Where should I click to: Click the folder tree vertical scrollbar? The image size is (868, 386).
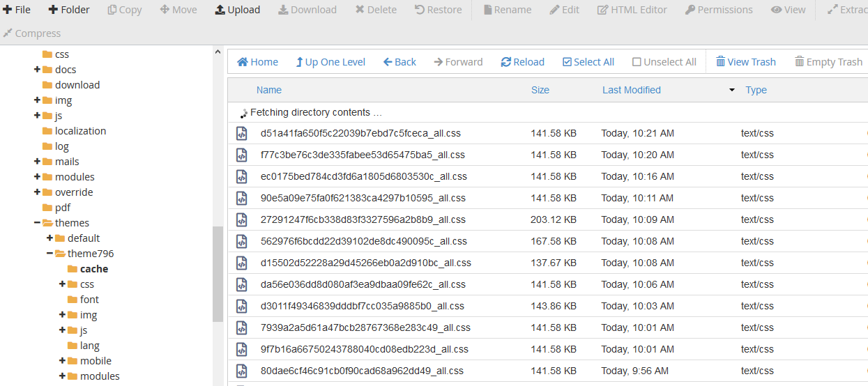point(218,274)
